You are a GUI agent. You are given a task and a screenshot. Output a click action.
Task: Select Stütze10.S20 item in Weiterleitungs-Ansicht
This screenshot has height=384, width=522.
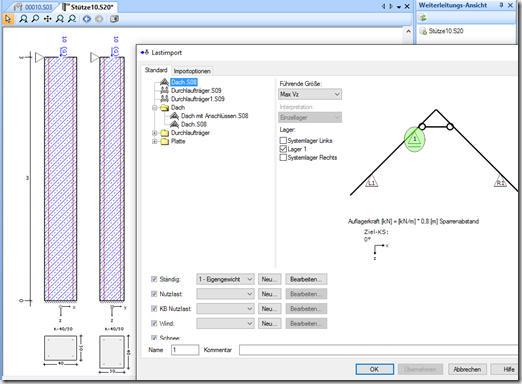coord(446,31)
